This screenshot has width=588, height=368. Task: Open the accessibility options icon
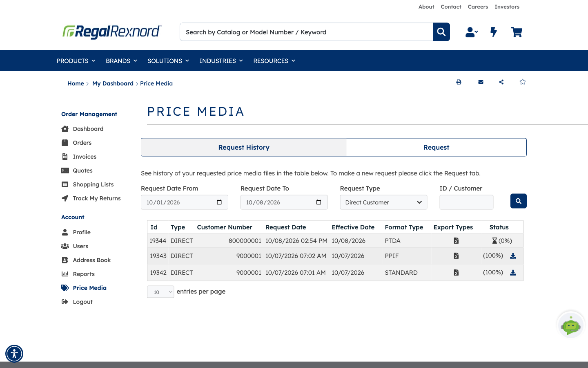[x=14, y=354]
